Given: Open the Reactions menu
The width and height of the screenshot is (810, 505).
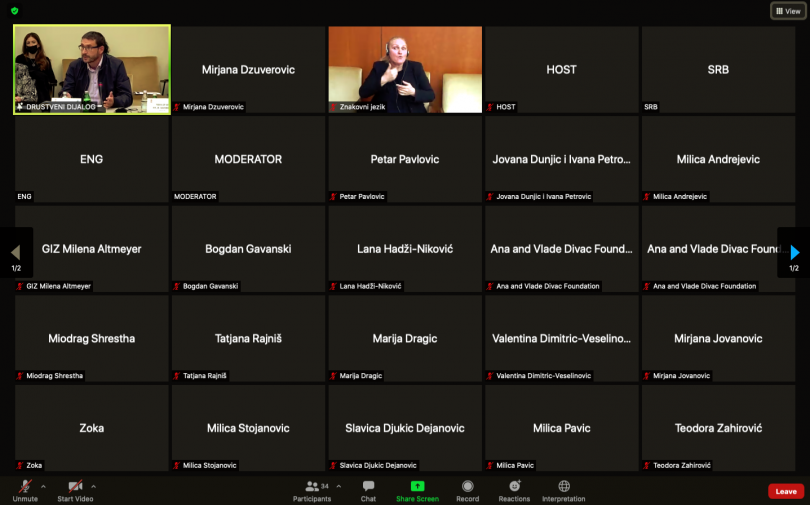Looking at the screenshot, I should pos(514,489).
